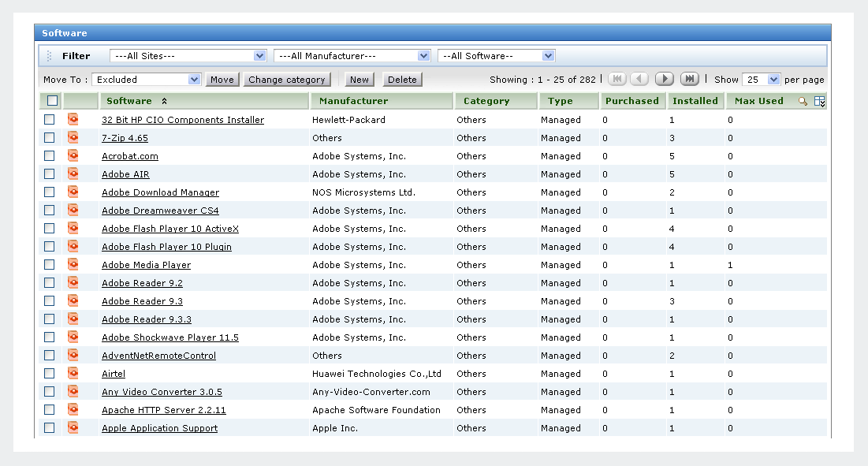Open the AdventNetRemoteControl link
Viewport: 868px width, 466px height.
click(x=159, y=356)
